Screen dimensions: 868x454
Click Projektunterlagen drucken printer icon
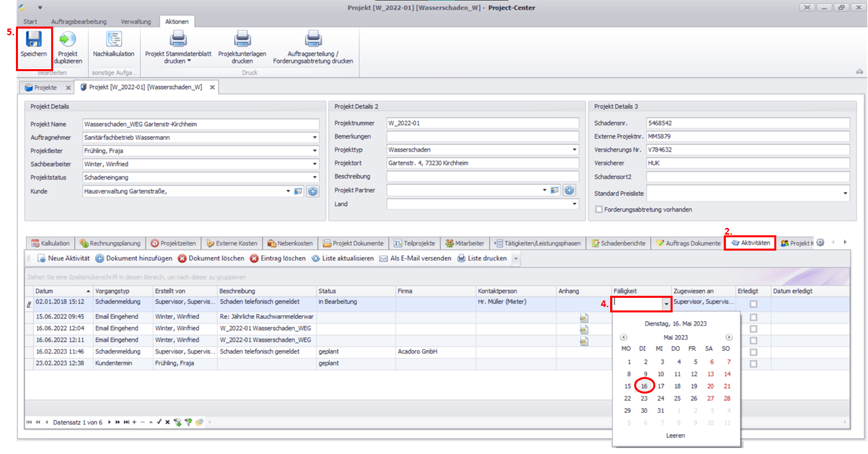242,40
